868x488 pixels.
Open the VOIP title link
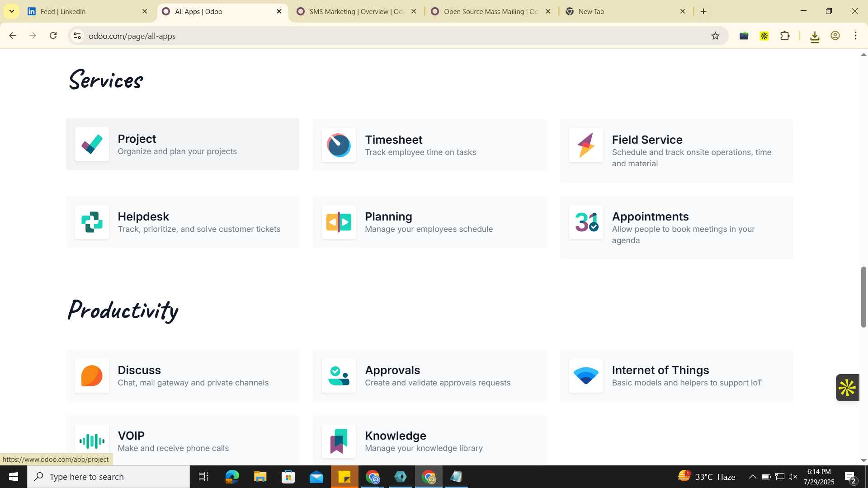click(x=131, y=436)
